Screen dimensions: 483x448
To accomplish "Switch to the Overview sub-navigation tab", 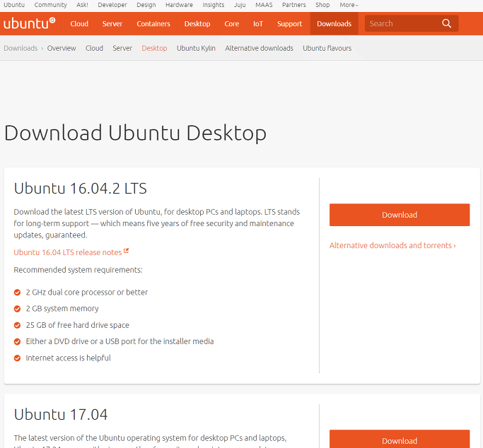I will pos(62,48).
